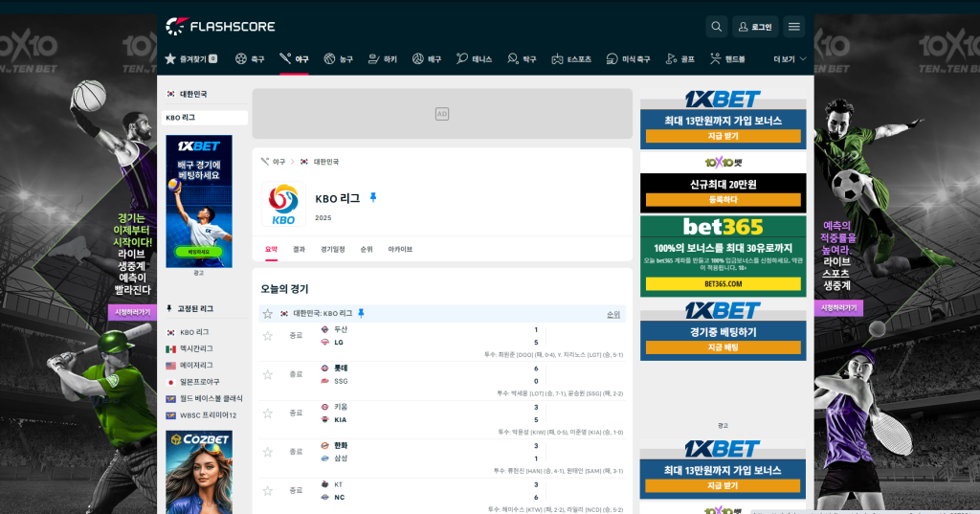Open the 1XBET volleyball sidebar ad
Viewport: 980px width, 514px height.
coord(199,201)
